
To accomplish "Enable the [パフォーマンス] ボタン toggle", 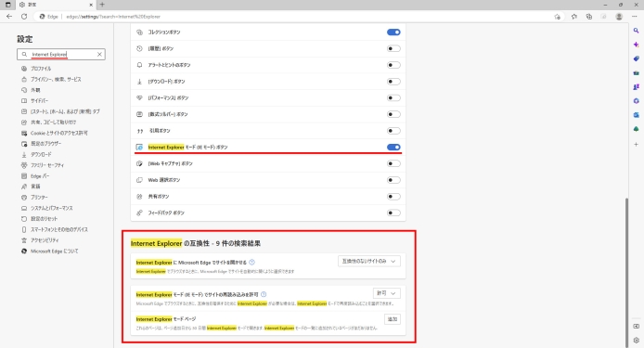I will click(393, 97).
